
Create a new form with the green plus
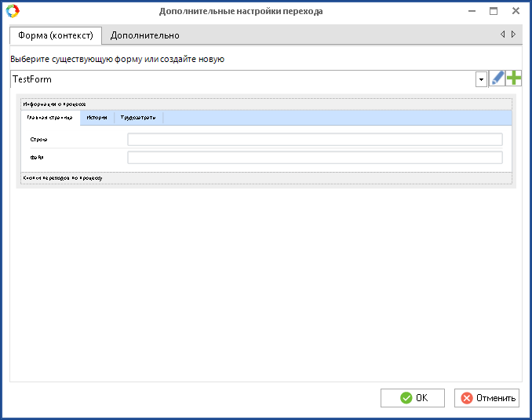[x=514, y=79]
